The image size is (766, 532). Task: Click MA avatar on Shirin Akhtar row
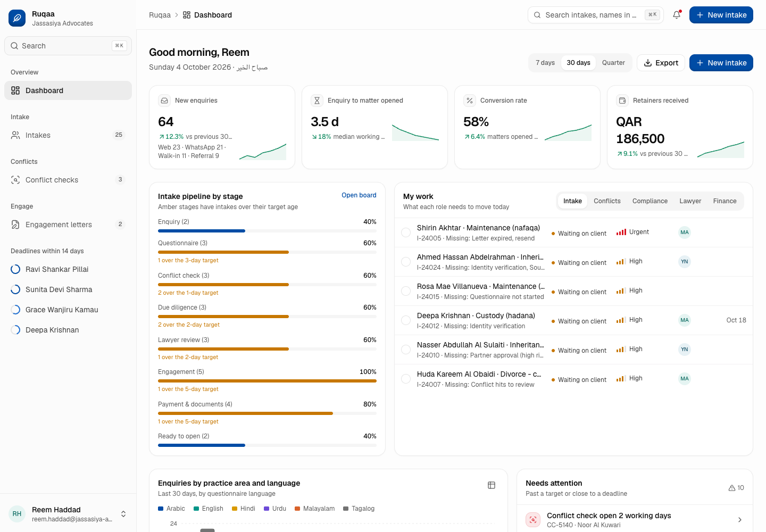click(x=685, y=232)
